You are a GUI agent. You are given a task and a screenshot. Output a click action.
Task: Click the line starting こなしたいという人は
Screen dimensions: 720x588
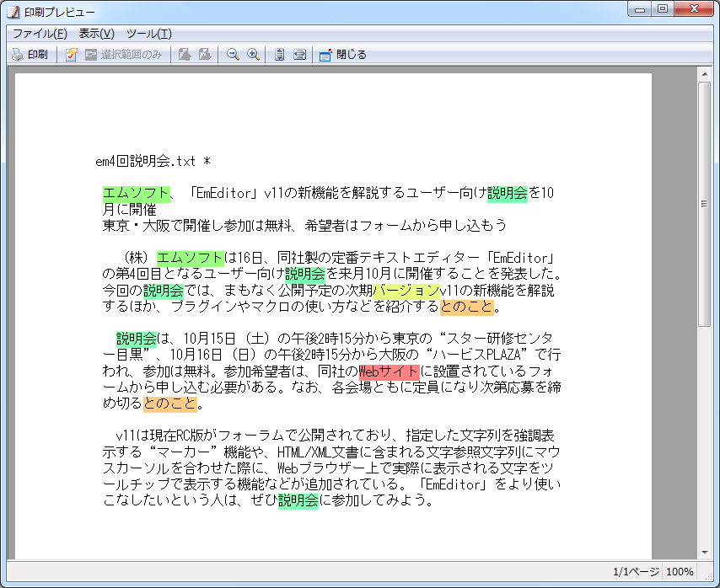pyautogui.click(x=268, y=500)
